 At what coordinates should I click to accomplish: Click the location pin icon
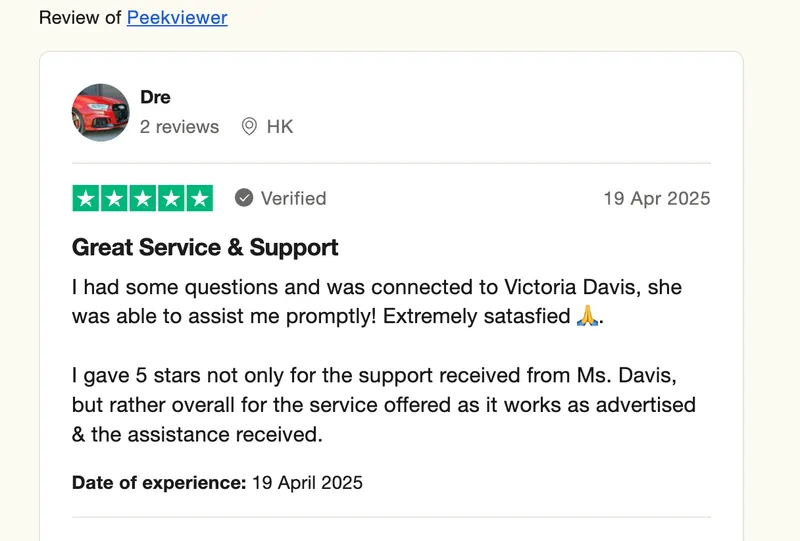(249, 127)
